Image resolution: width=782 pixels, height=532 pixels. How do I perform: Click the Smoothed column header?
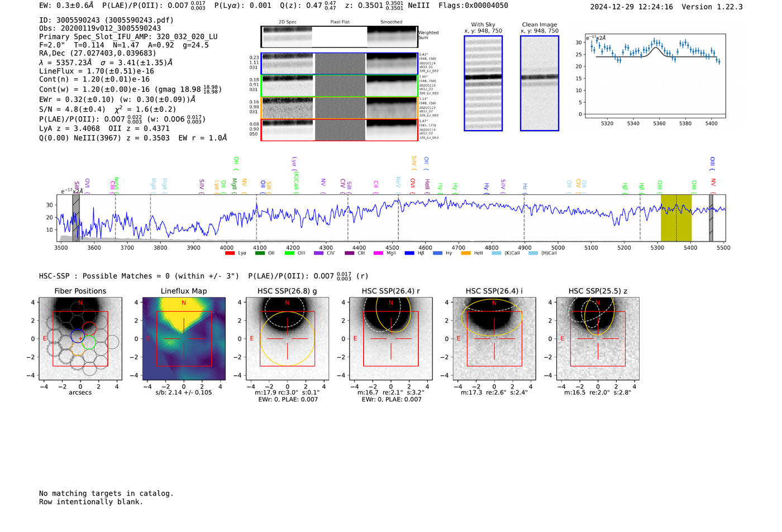pyautogui.click(x=392, y=22)
